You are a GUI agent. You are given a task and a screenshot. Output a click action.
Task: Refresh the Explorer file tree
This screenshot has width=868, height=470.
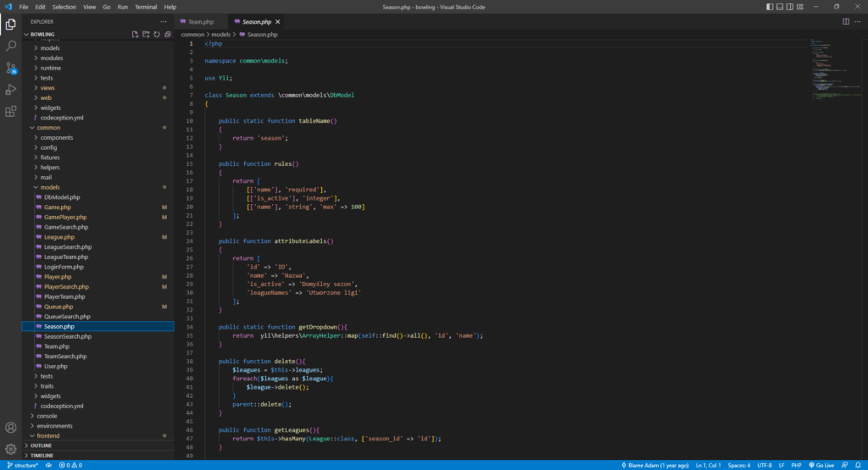tap(157, 34)
